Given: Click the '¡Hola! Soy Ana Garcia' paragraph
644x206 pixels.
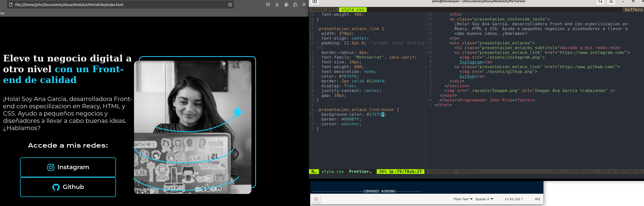Looking at the screenshot, I should click(x=68, y=114).
